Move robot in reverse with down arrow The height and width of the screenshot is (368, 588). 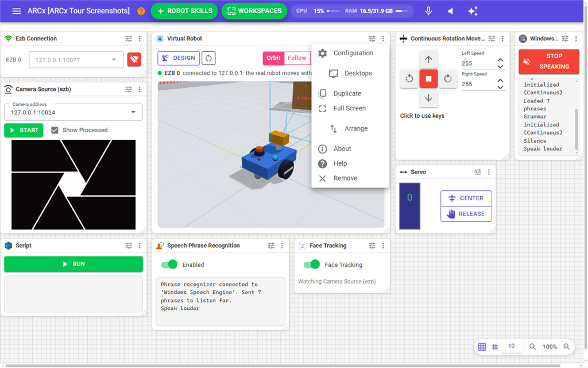click(428, 98)
